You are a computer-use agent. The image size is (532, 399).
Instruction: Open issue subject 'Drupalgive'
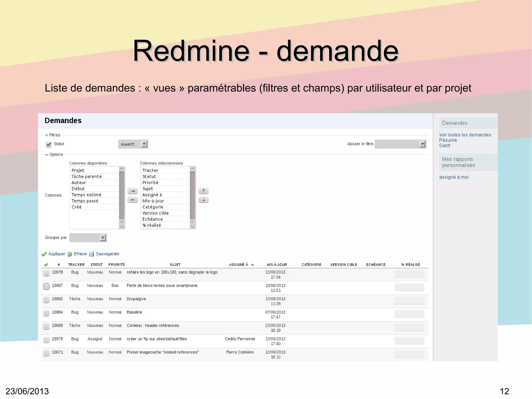point(136,299)
